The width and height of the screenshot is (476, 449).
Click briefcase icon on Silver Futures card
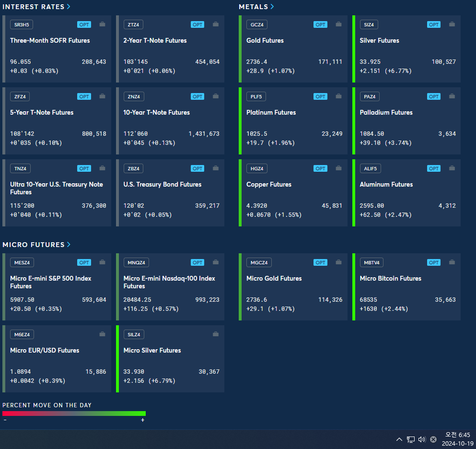452,24
